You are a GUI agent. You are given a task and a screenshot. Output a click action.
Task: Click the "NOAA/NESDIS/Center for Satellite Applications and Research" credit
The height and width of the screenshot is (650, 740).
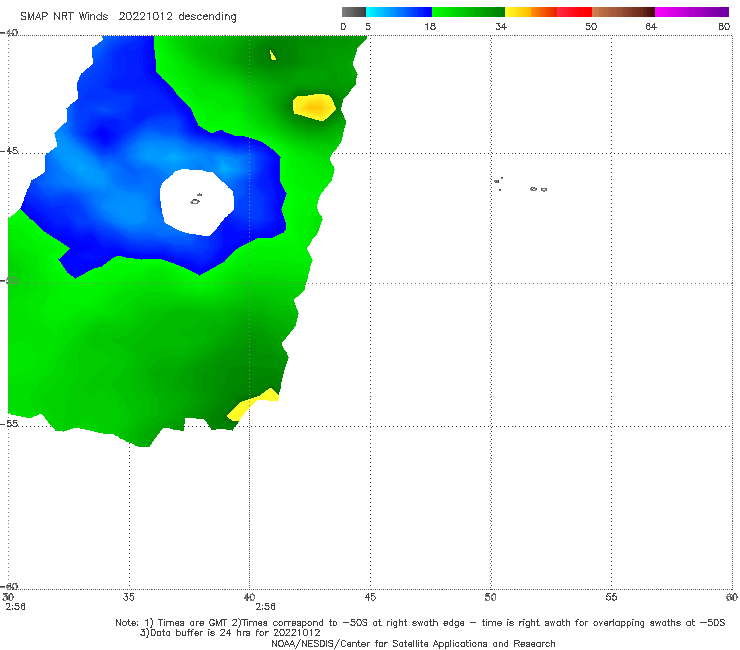[413, 643]
